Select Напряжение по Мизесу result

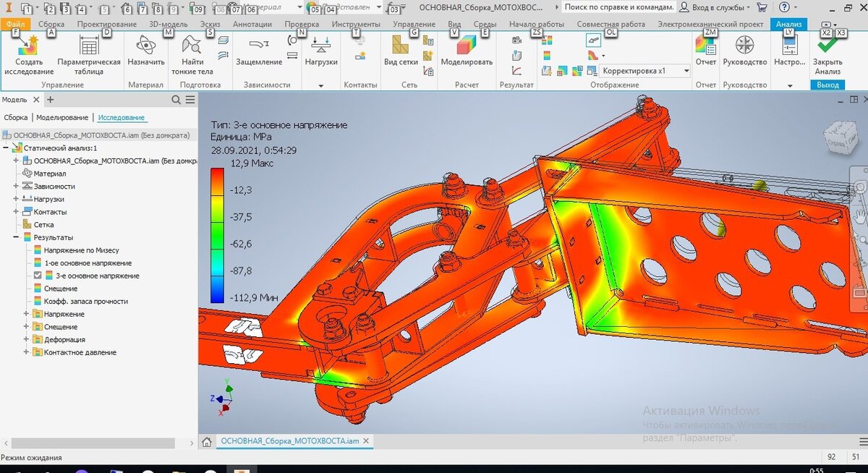pos(81,250)
